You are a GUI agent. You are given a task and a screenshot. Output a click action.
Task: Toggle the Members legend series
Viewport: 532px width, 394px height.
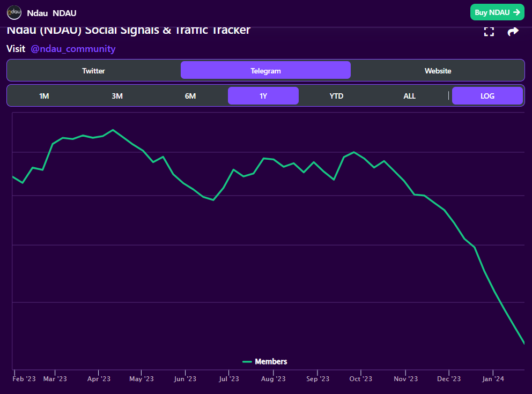[x=265, y=362]
